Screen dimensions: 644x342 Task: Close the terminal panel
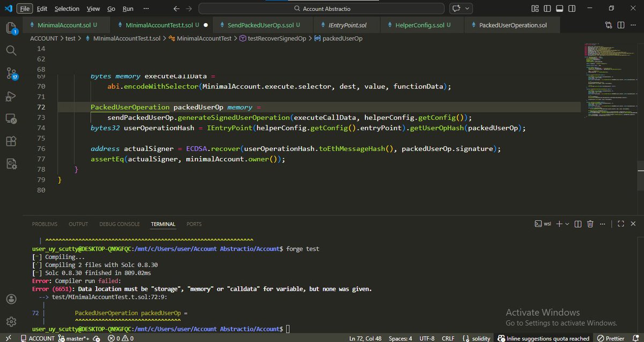[x=633, y=224]
